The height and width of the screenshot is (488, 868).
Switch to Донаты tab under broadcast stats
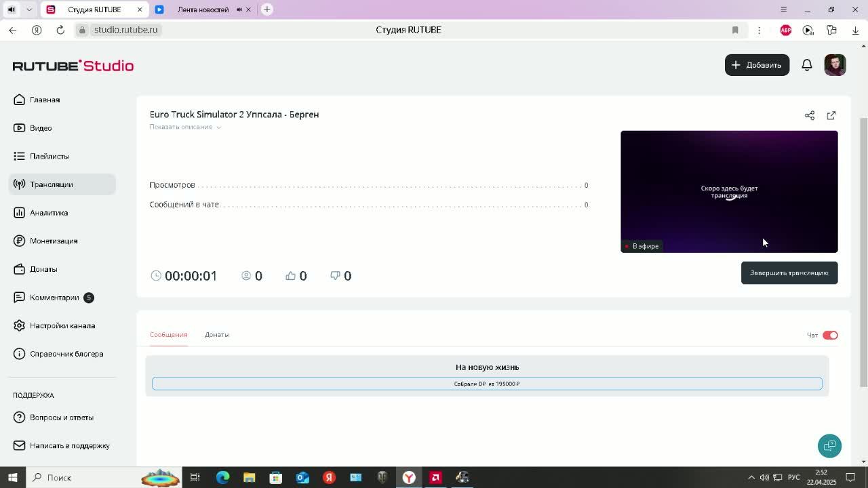coord(217,335)
